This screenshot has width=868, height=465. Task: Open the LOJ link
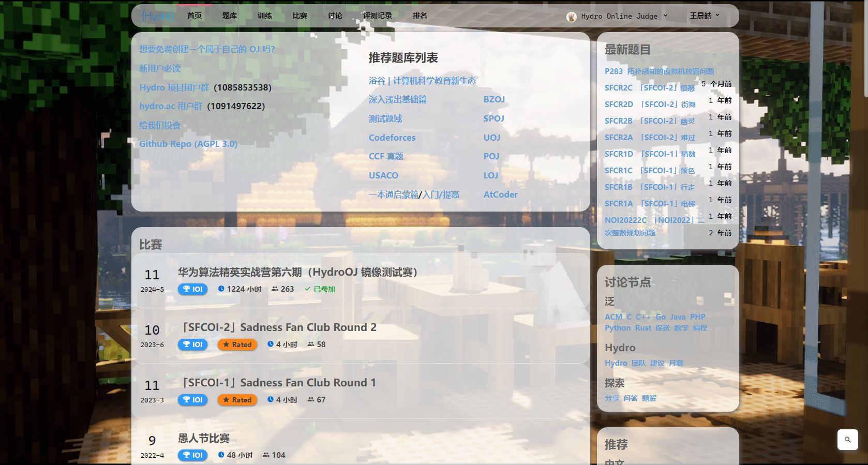491,175
